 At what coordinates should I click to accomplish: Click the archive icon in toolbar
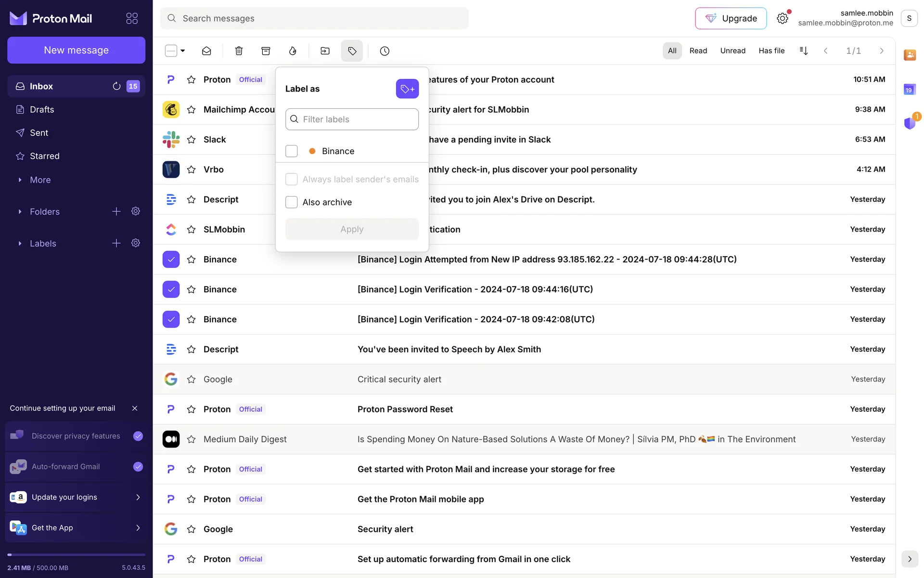(x=266, y=51)
